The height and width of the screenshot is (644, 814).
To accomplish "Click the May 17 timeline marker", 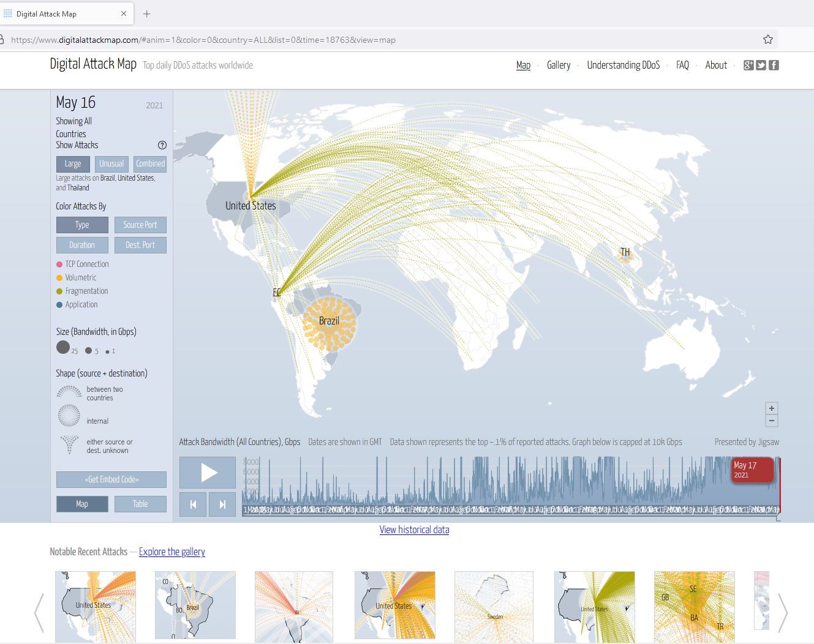I will (752, 470).
